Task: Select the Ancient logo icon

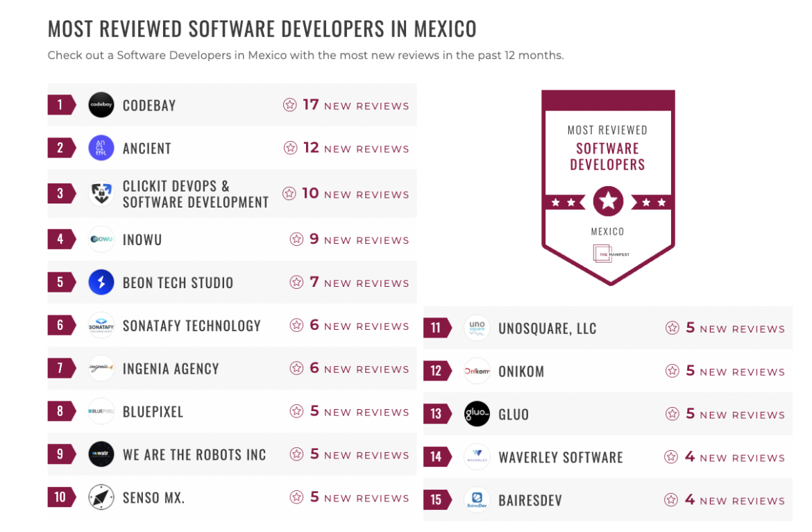Action: [101, 148]
